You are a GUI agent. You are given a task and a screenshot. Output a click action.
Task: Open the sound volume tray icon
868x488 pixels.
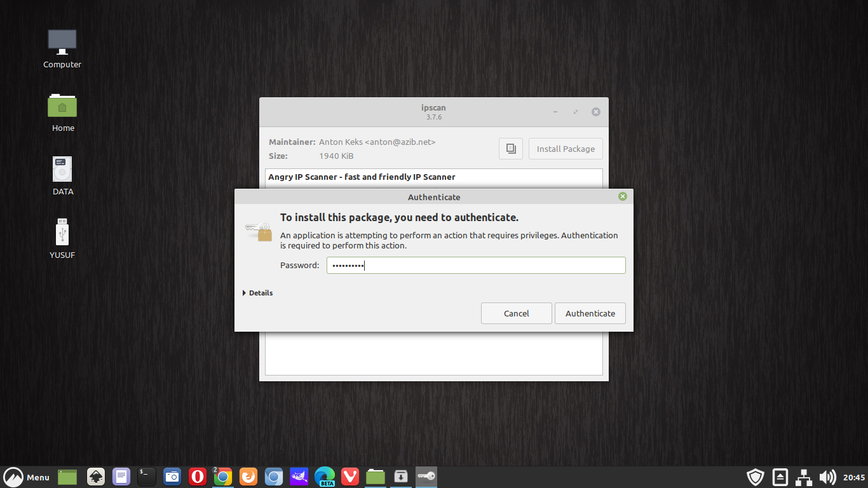(x=827, y=477)
